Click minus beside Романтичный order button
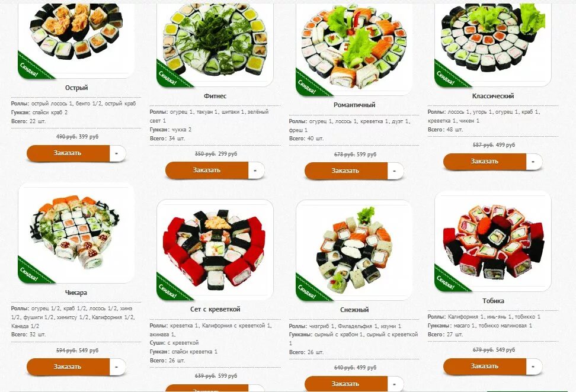 395,171
